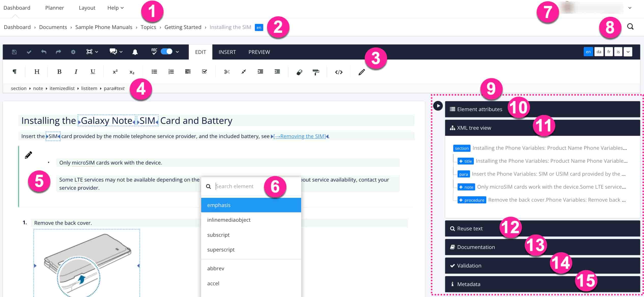The height and width of the screenshot is (297, 644).
Task: Click the bulleted list icon
Action: click(x=154, y=71)
